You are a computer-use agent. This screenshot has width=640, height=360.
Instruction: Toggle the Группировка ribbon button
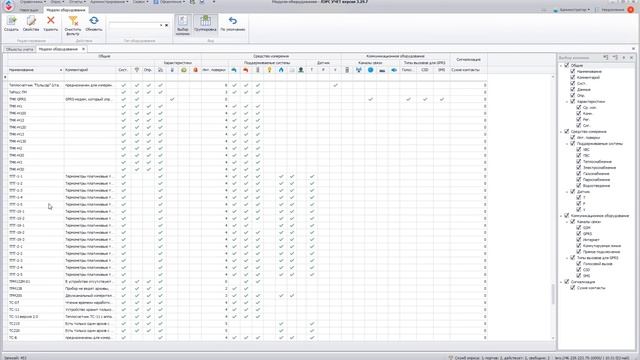tap(205, 24)
